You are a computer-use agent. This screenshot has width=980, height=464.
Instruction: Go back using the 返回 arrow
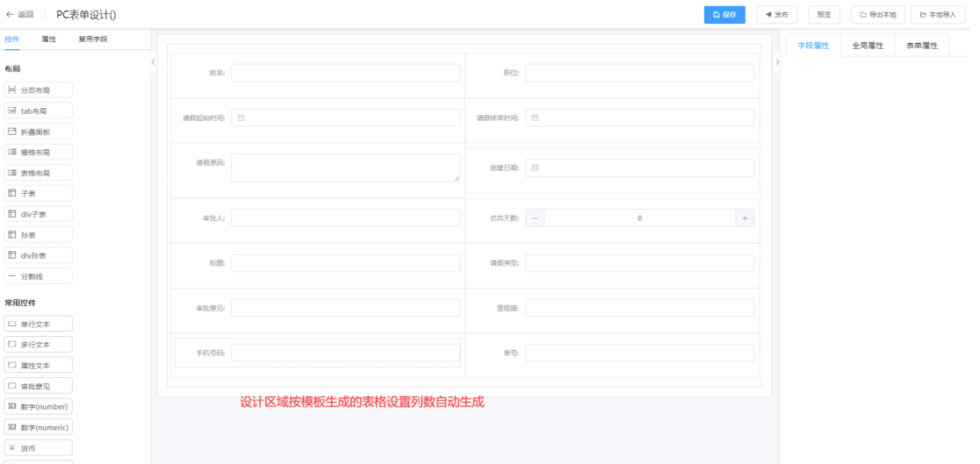[x=19, y=14]
